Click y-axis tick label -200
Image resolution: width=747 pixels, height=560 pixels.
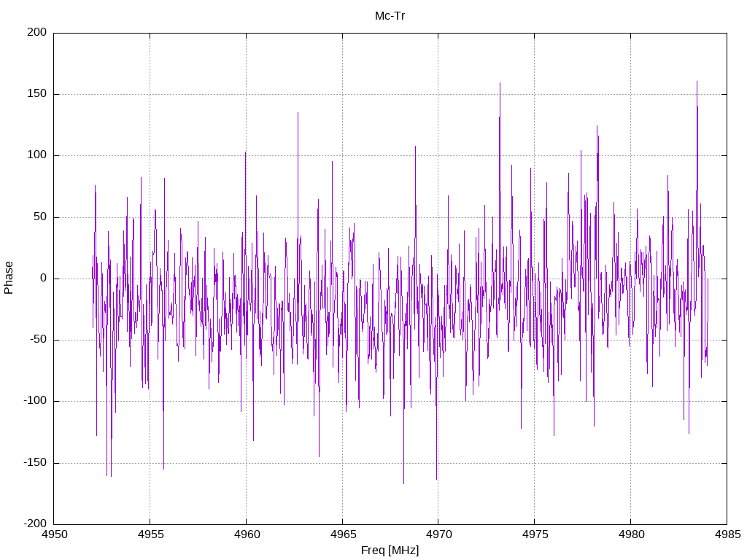coord(35,524)
